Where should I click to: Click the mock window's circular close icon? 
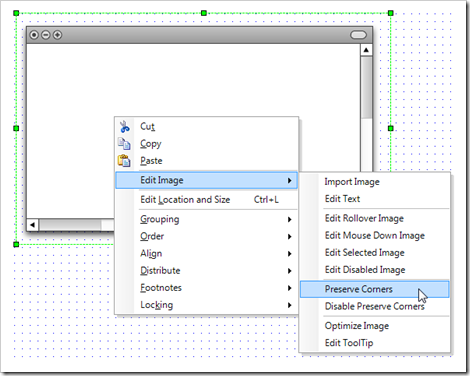pyautogui.click(x=34, y=35)
